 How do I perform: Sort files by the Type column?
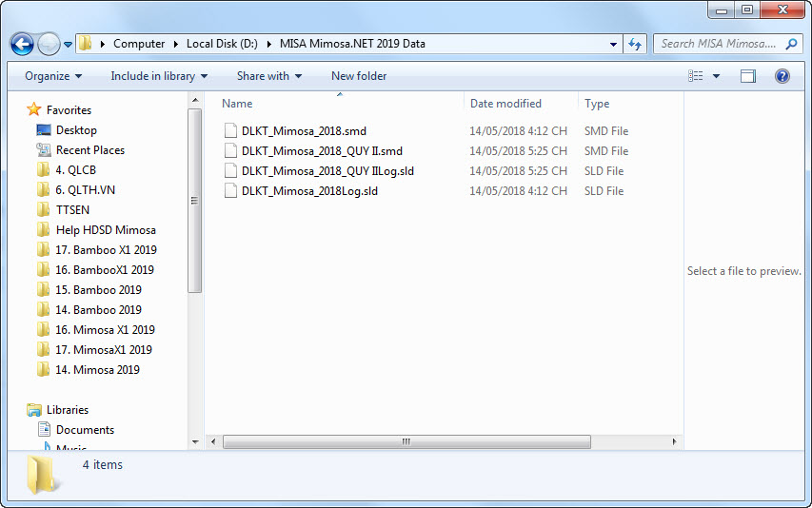(x=597, y=104)
